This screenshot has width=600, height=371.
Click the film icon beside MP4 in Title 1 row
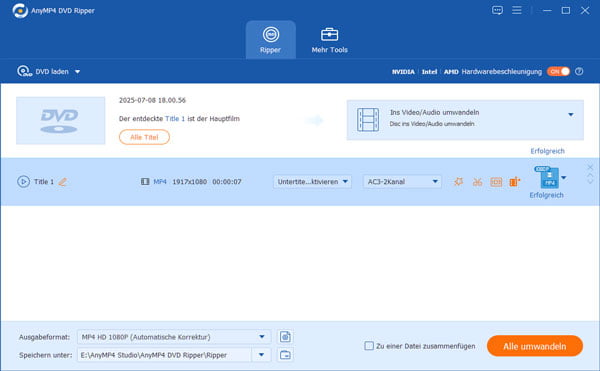[145, 182]
